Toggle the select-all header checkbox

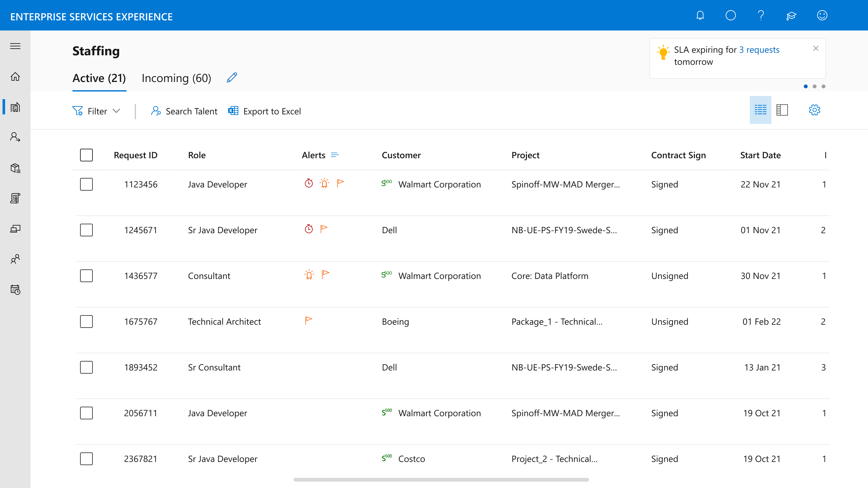point(86,155)
